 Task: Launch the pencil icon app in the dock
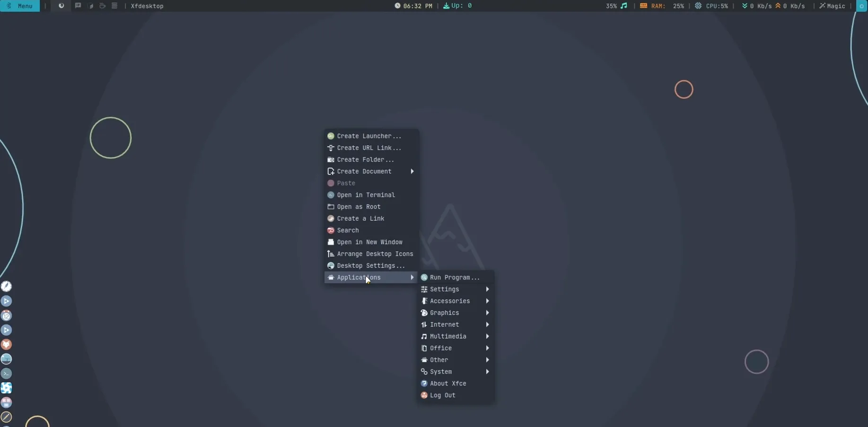point(6,417)
